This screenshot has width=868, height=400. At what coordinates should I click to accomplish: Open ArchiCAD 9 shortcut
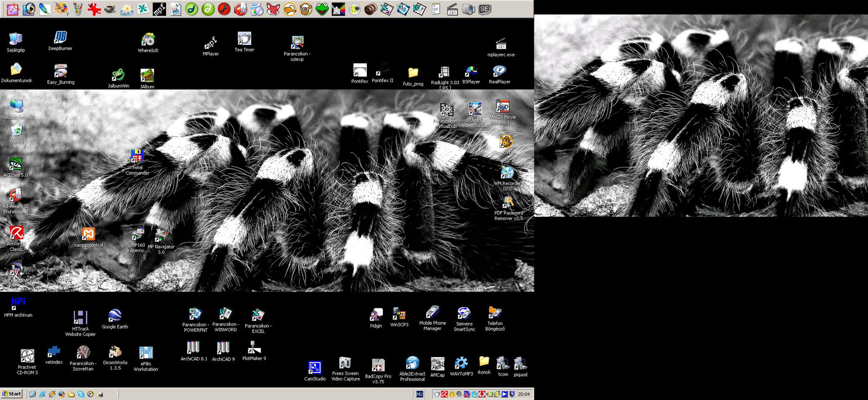click(x=224, y=351)
